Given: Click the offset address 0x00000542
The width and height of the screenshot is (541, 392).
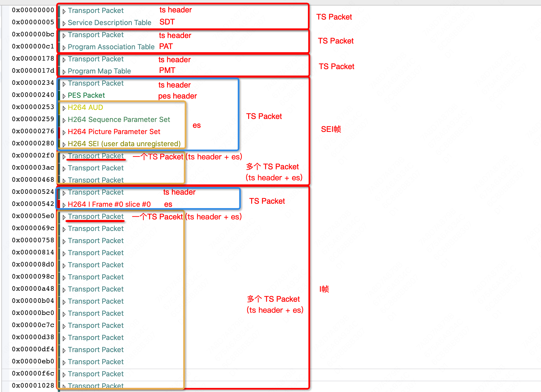Looking at the screenshot, I should 33,204.
